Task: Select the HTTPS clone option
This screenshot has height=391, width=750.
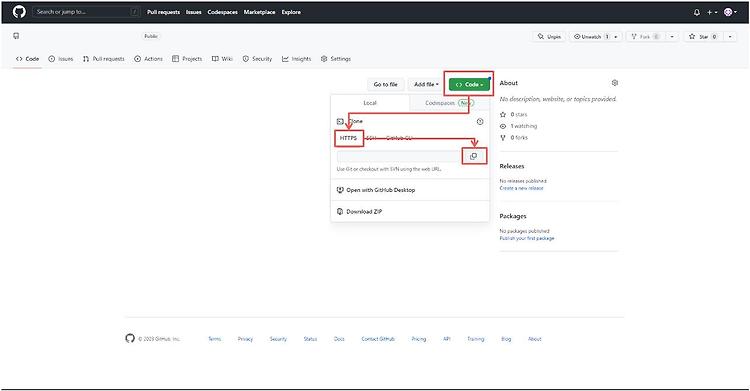Action: point(348,138)
